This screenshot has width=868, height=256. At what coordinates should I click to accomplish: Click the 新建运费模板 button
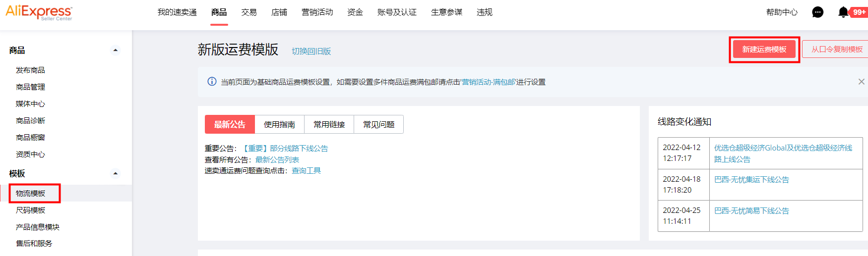[x=764, y=50]
